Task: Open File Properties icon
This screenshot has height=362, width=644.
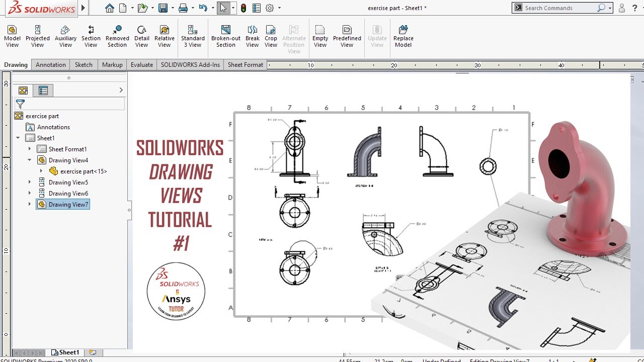Action: [257, 8]
